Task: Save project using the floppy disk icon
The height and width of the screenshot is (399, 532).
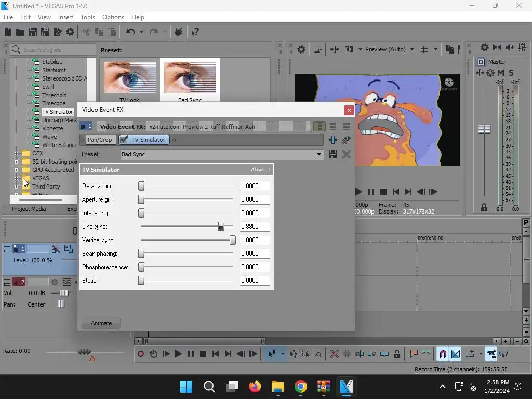Action: pos(33,32)
